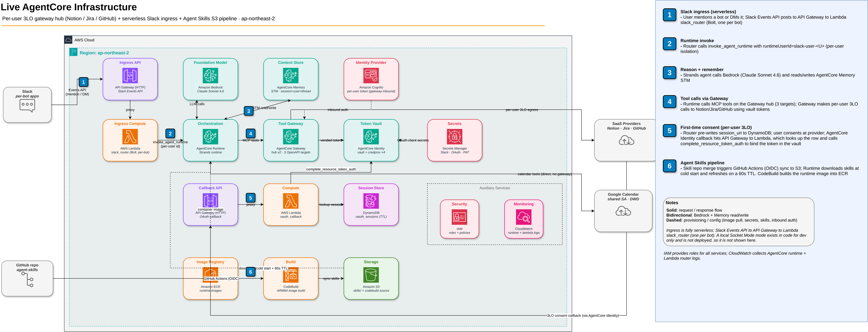Click the DynamoDB Session Store icon
The height and width of the screenshot is (332, 868).
pos(371,201)
